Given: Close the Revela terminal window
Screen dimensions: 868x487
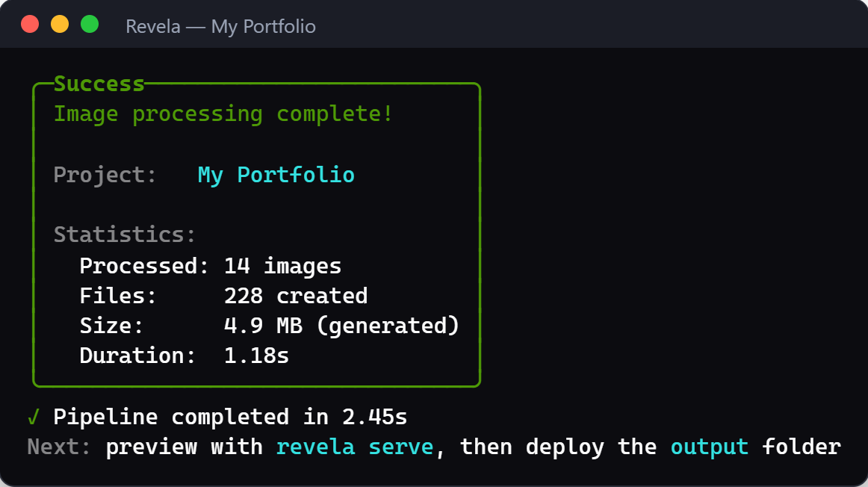Looking at the screenshot, I should (30, 25).
